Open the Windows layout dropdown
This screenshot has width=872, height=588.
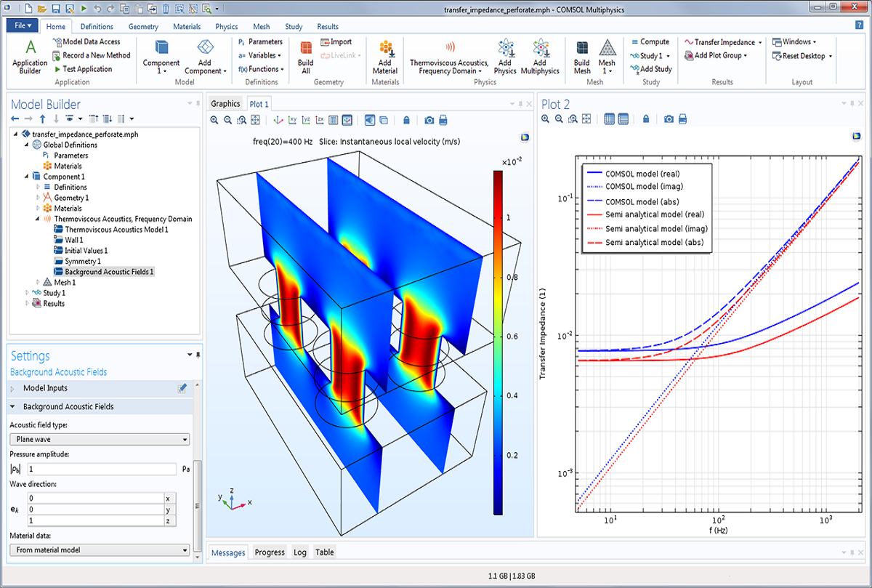(795, 42)
